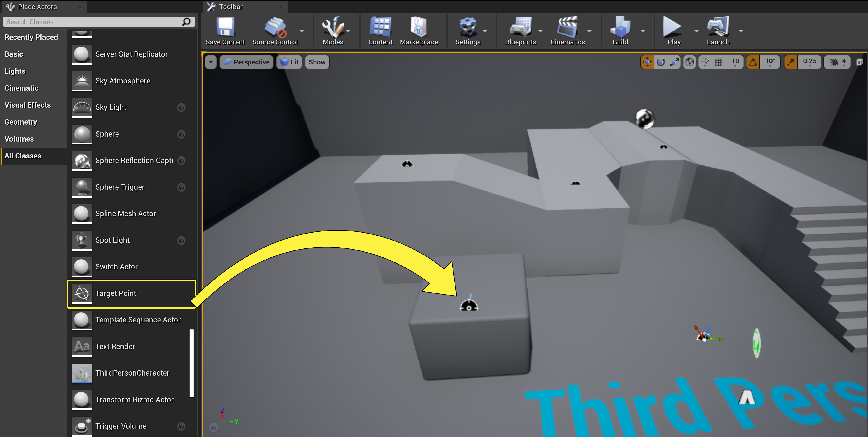Open the grid snap value 10 dropdown
The image size is (868, 437).
[735, 62]
